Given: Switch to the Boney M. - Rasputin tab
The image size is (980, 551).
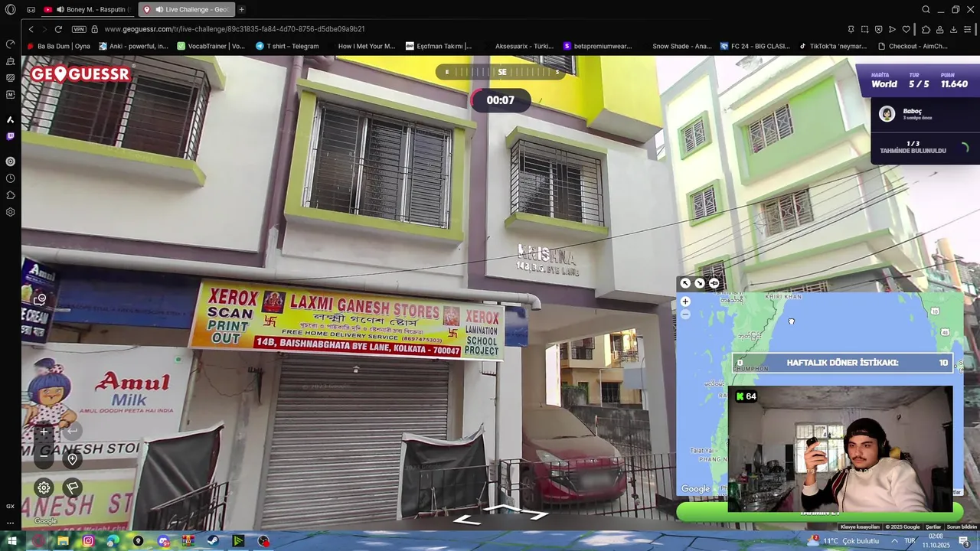Looking at the screenshot, I should pyautogui.click(x=88, y=9).
